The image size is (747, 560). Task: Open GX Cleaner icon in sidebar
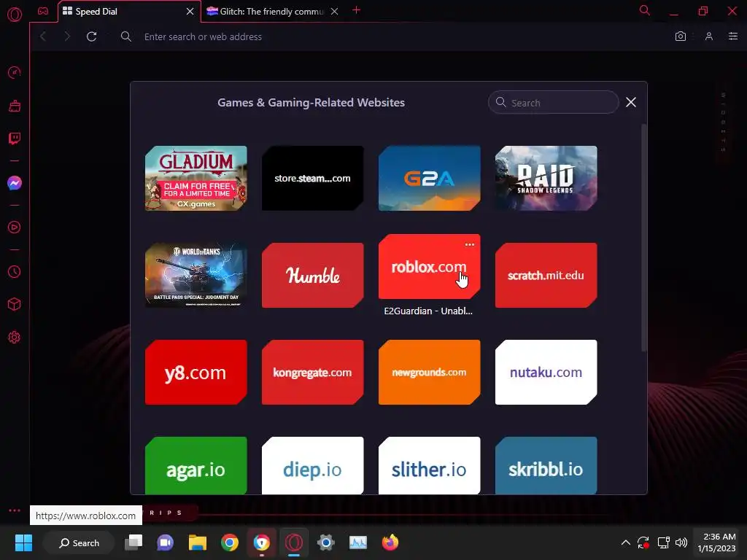[15, 106]
